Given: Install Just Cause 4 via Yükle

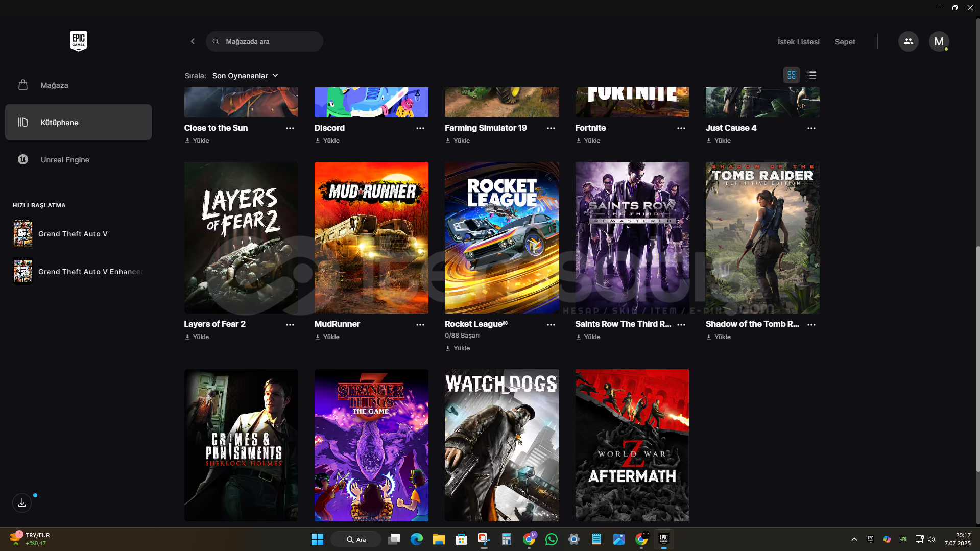Looking at the screenshot, I should 718,141.
